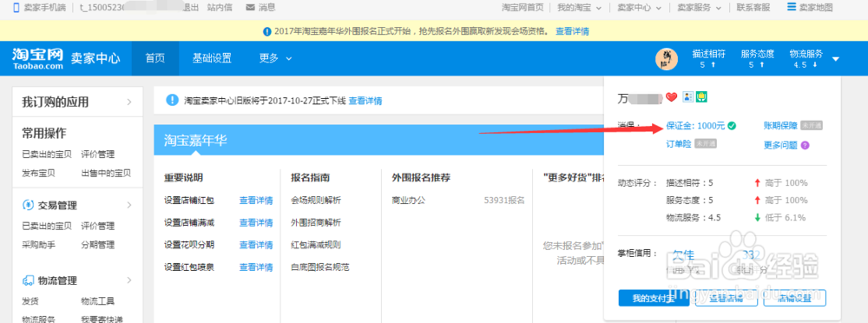
Task: Click the Taobao.com logo
Action: pyautogui.click(x=37, y=58)
